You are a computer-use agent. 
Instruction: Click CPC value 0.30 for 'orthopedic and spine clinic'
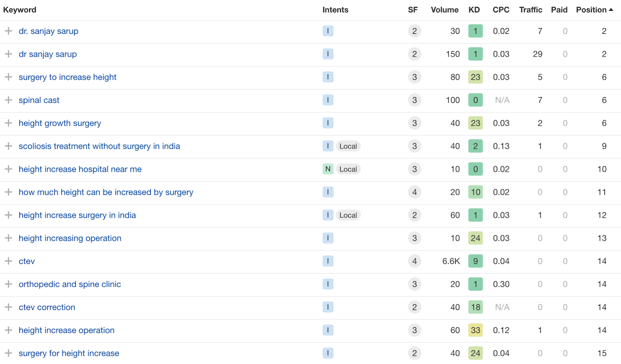pos(501,284)
